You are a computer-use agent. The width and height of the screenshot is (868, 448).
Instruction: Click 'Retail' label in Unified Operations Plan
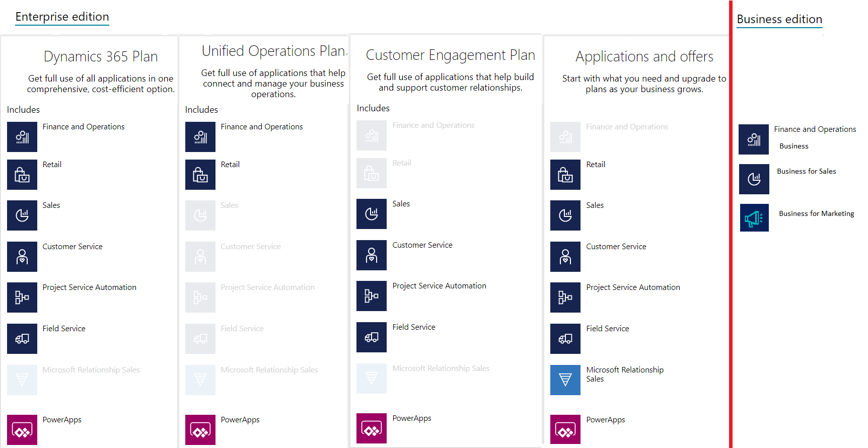(230, 165)
